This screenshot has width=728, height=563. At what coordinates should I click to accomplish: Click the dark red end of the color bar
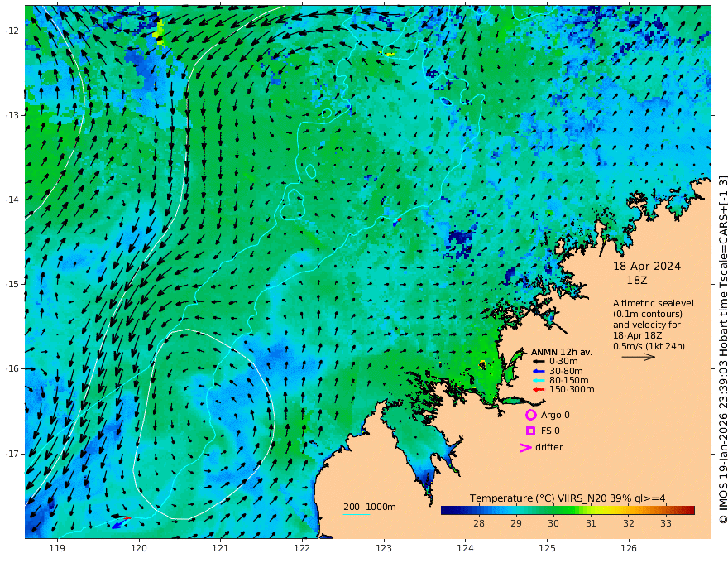[691, 511]
